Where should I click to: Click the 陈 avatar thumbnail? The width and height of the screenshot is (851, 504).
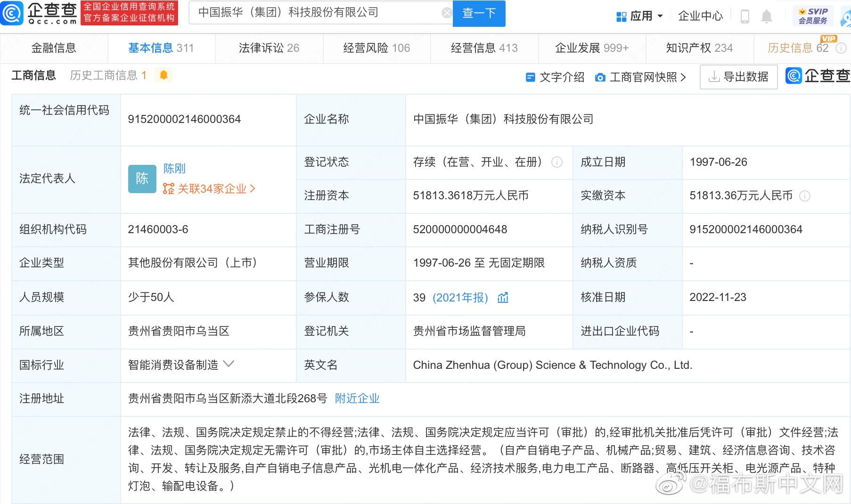point(142,179)
